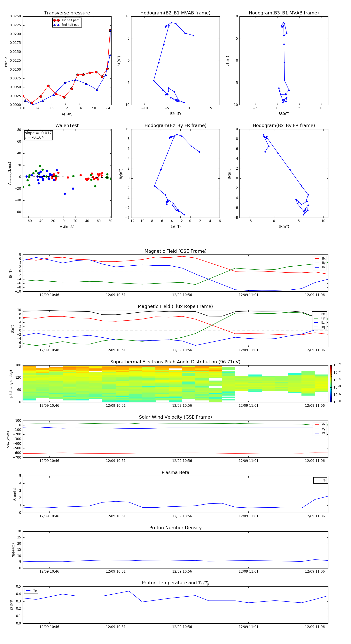
Task: Click 'Solar Wind Velocity (GSE Frame)' title
Action: point(175,417)
